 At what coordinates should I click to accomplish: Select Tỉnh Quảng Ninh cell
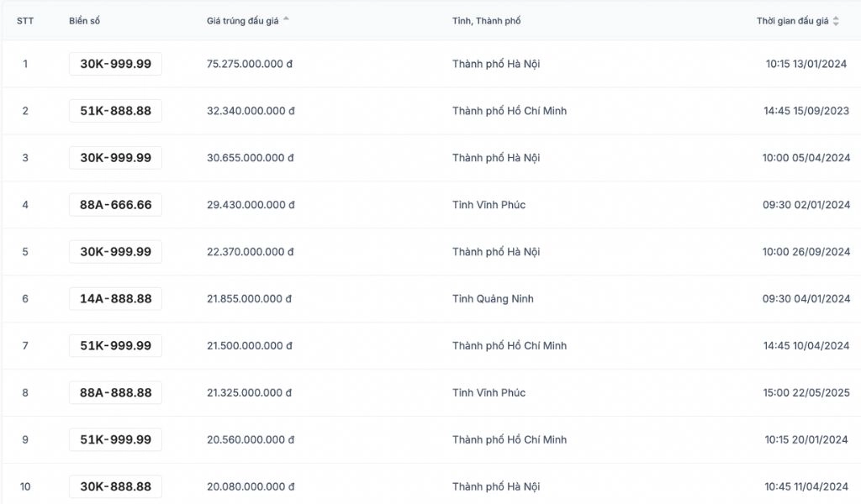tap(493, 299)
